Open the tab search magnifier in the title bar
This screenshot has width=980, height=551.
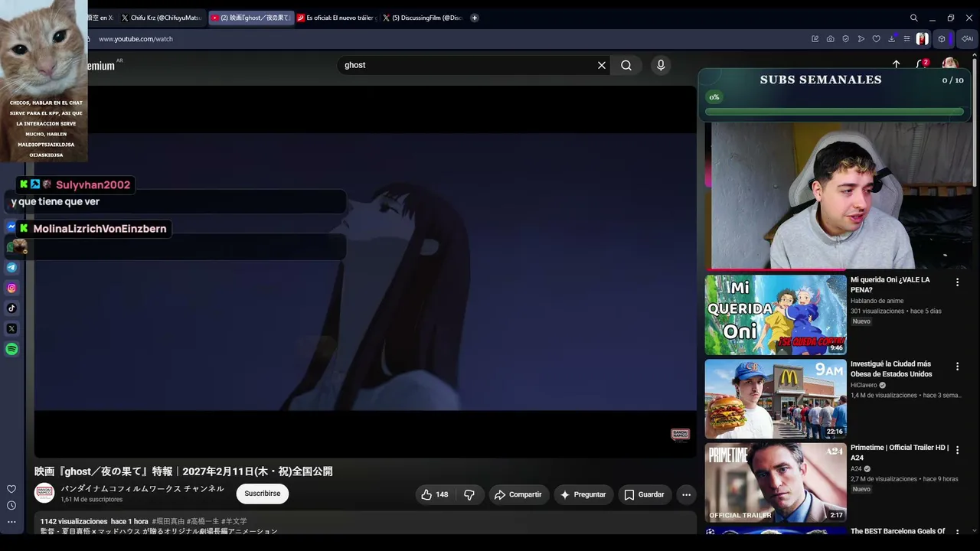coord(914,18)
